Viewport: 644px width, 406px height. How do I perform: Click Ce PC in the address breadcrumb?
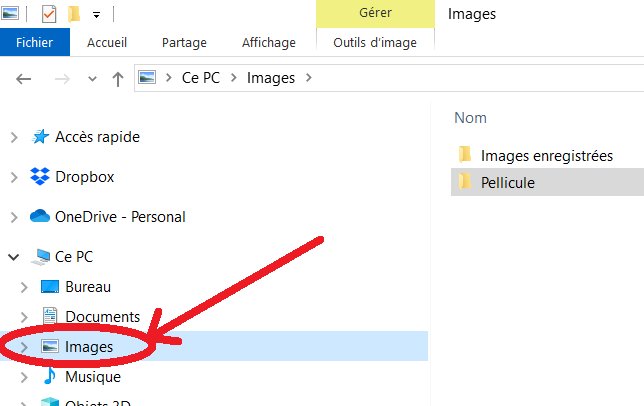tap(200, 78)
